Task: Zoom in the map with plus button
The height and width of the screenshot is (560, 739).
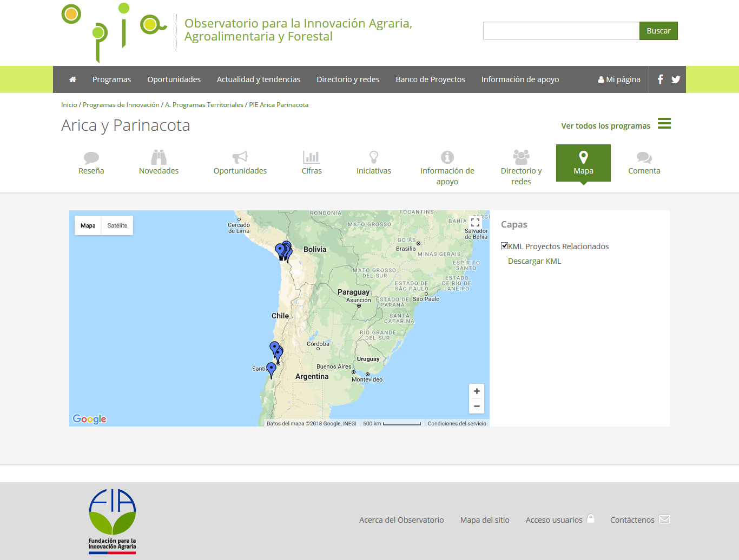Action: coord(477,391)
